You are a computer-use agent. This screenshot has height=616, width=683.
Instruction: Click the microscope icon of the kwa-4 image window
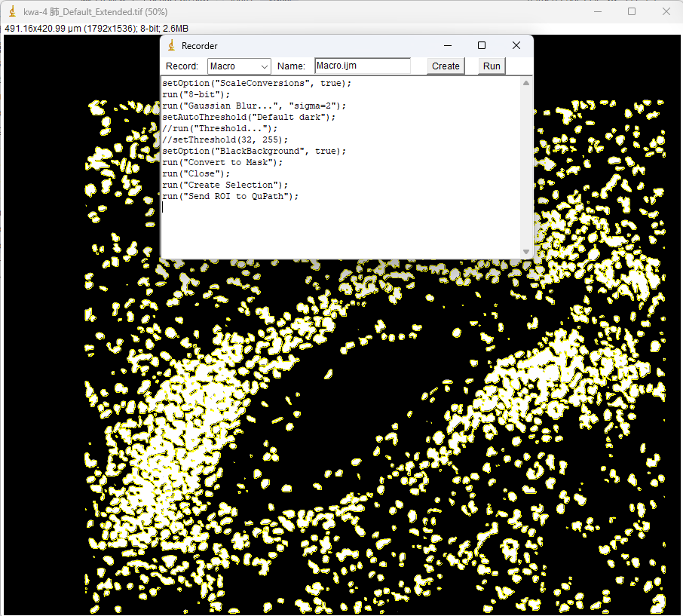click(12, 12)
